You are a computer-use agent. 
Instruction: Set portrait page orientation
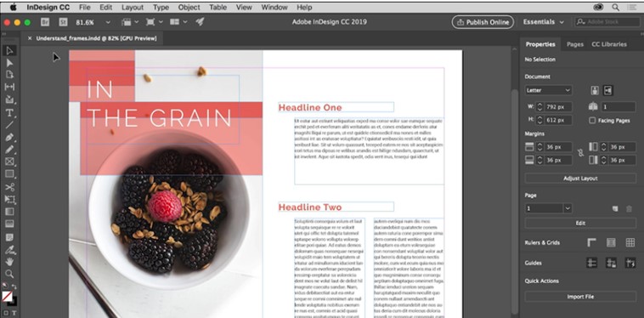595,90
